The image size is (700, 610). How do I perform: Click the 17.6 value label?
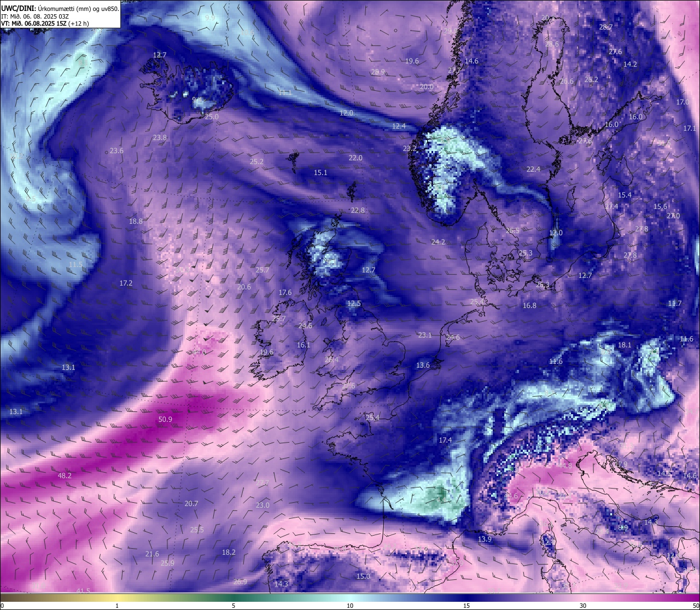[285, 293]
